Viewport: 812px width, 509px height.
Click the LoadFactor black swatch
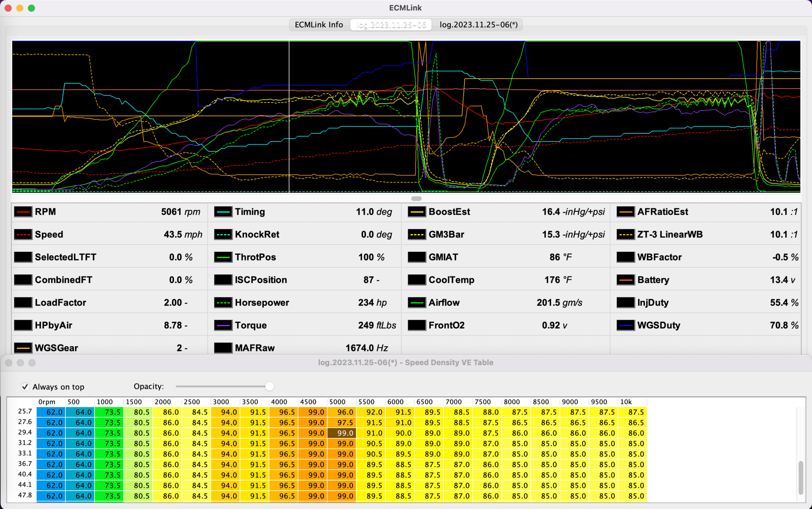23,303
